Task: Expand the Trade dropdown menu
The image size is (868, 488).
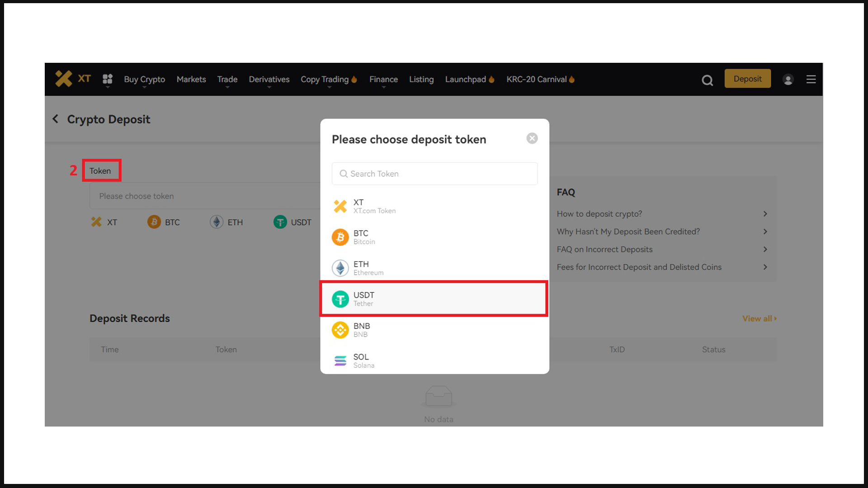Action: (x=227, y=80)
